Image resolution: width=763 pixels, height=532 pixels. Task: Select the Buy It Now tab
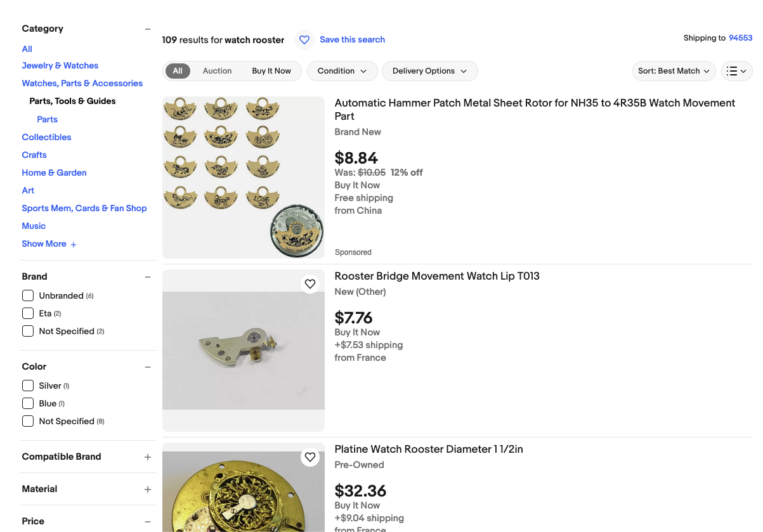271,71
